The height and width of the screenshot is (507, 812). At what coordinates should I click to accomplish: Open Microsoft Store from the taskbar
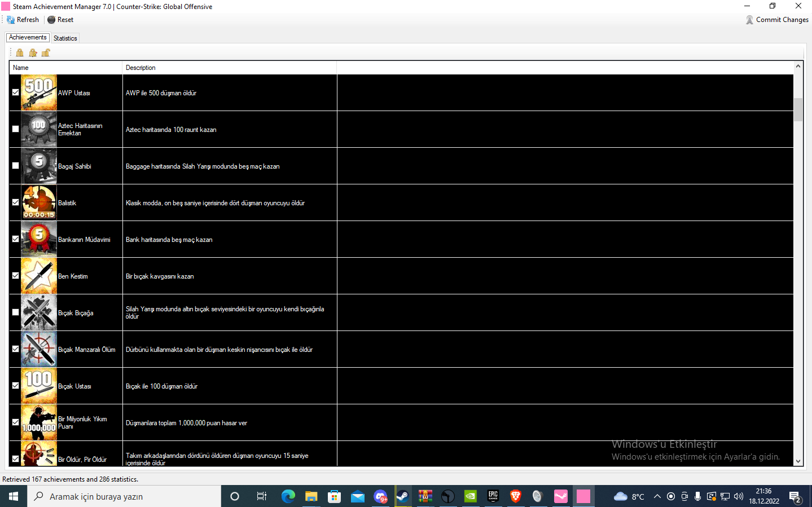(335, 496)
